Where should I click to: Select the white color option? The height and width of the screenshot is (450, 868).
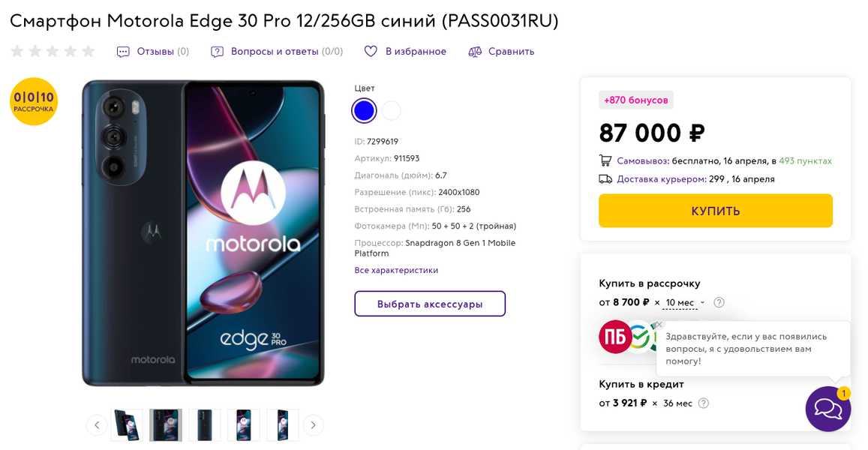coord(392,111)
